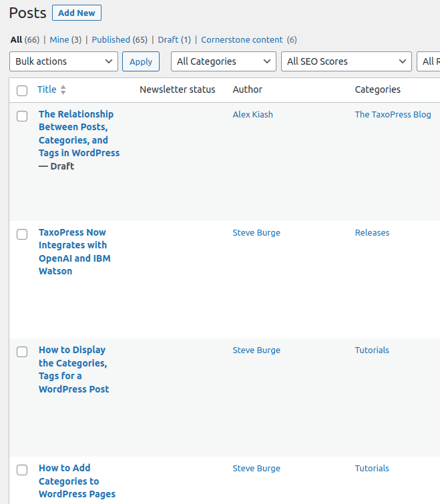Click the Posts page heading
Image resolution: width=440 pixels, height=504 pixels.
[x=27, y=13]
